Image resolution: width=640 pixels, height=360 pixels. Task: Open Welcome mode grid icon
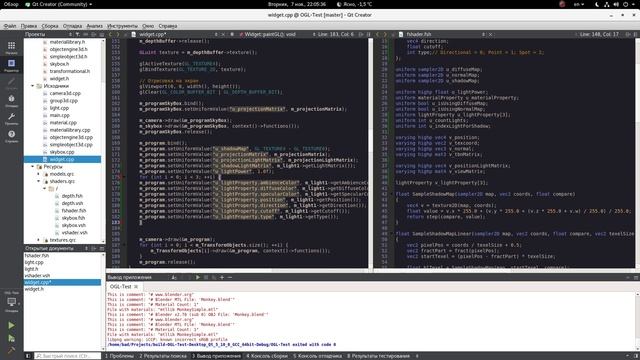point(11,46)
